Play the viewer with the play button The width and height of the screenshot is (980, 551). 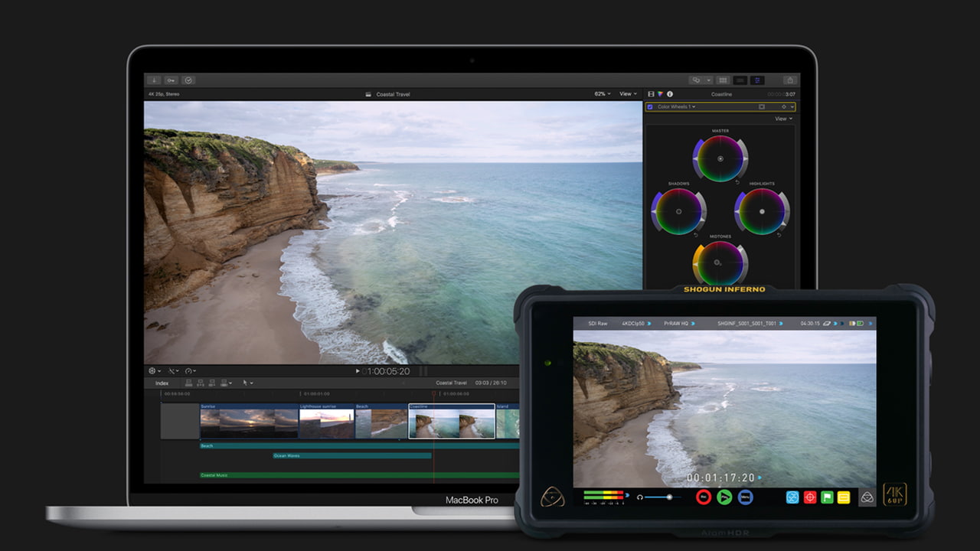tap(358, 371)
